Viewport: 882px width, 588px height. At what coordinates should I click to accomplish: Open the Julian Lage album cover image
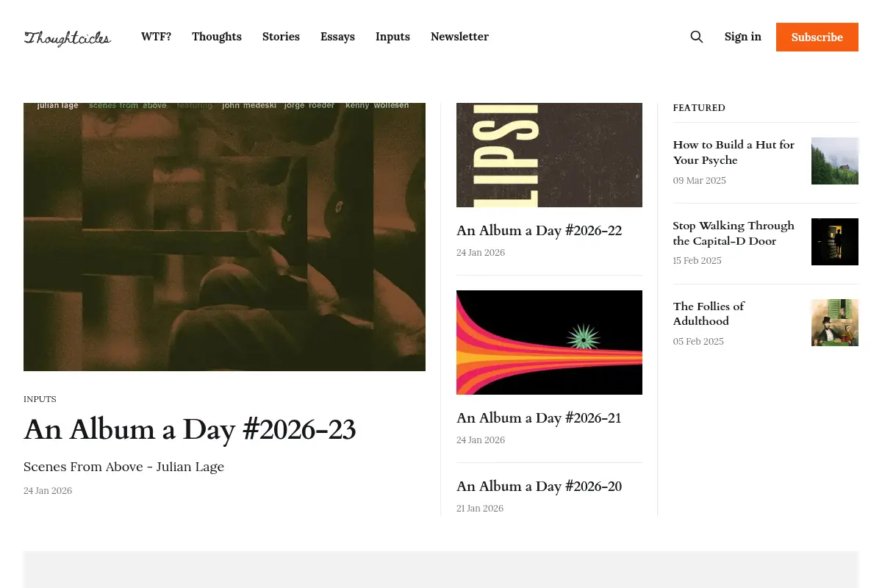point(224,237)
